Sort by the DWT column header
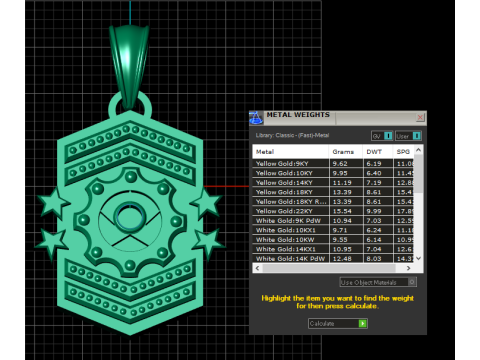Screen dimensions: 480x360 pyautogui.click(x=378, y=152)
